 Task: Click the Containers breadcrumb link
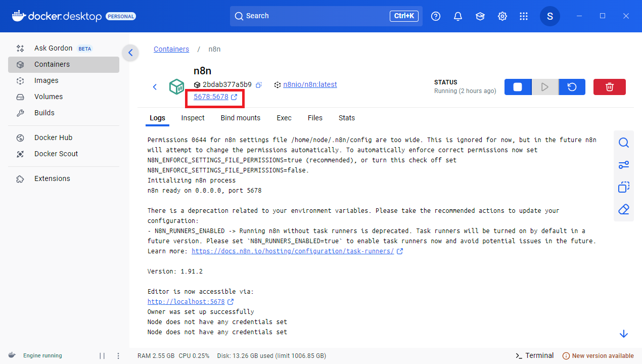pos(171,50)
